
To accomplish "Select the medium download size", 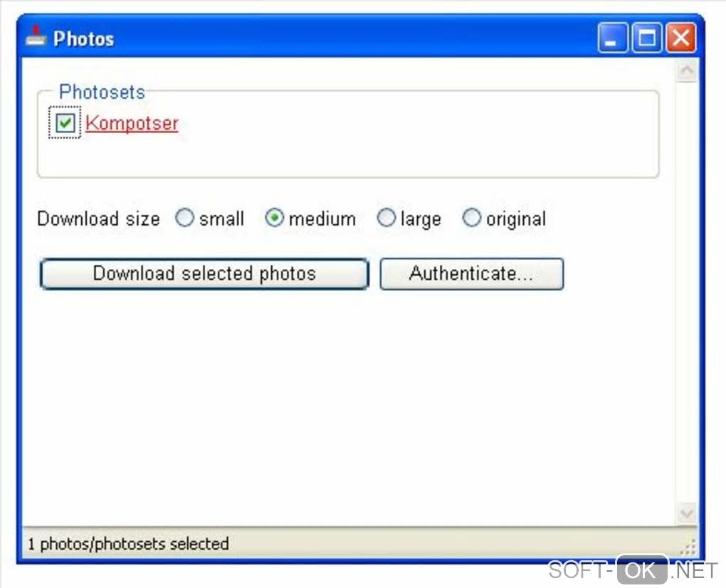I will (x=274, y=218).
